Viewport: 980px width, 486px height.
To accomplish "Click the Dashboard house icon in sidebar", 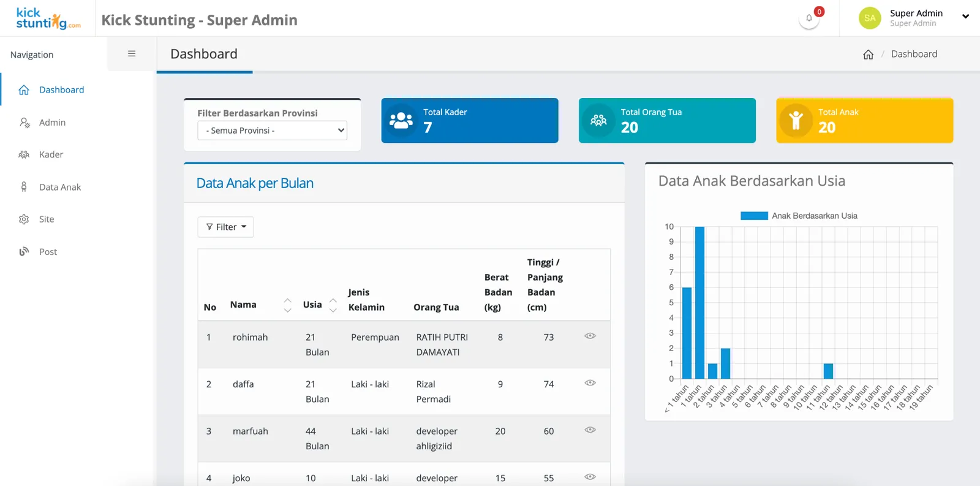I will pos(24,90).
